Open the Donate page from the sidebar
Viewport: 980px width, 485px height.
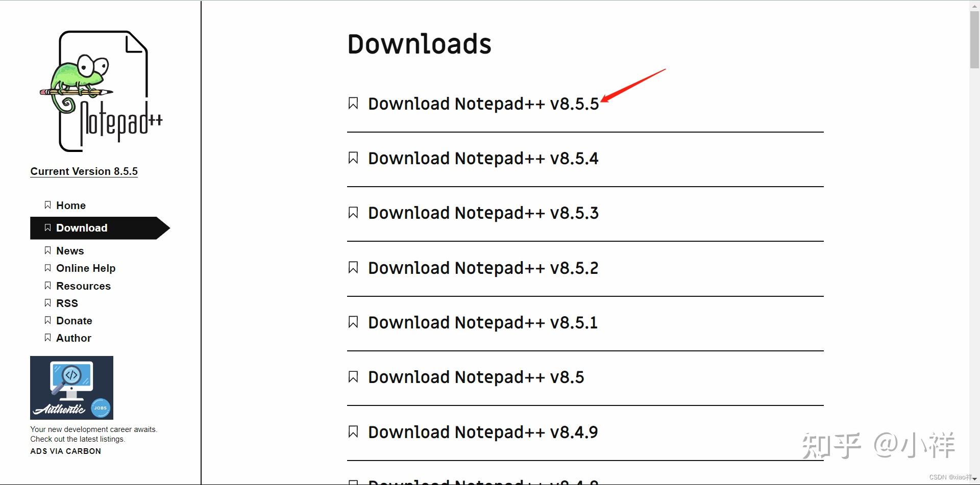pyautogui.click(x=74, y=321)
